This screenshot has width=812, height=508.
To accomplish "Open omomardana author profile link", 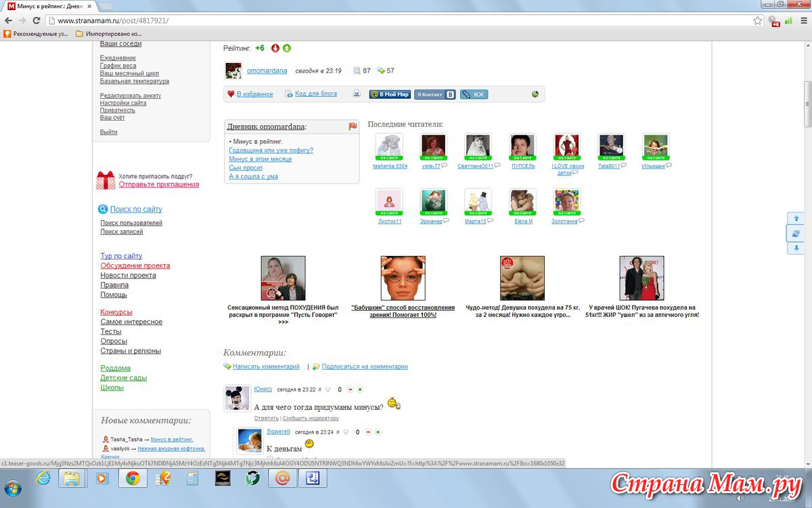I will click(267, 70).
